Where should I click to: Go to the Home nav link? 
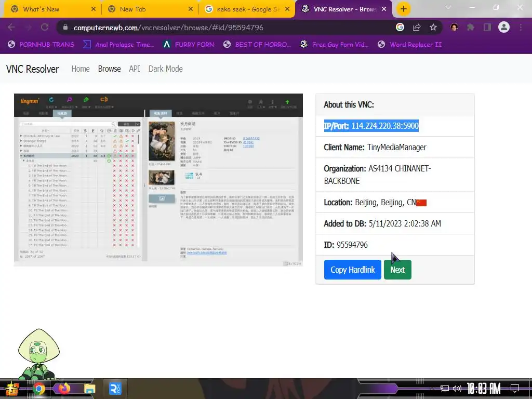81,69
